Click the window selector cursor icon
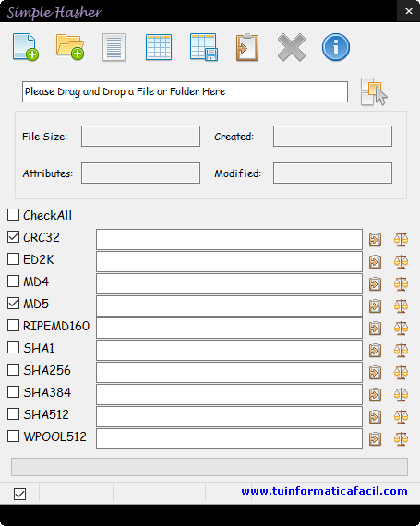This screenshot has height=526, width=420. [374, 91]
